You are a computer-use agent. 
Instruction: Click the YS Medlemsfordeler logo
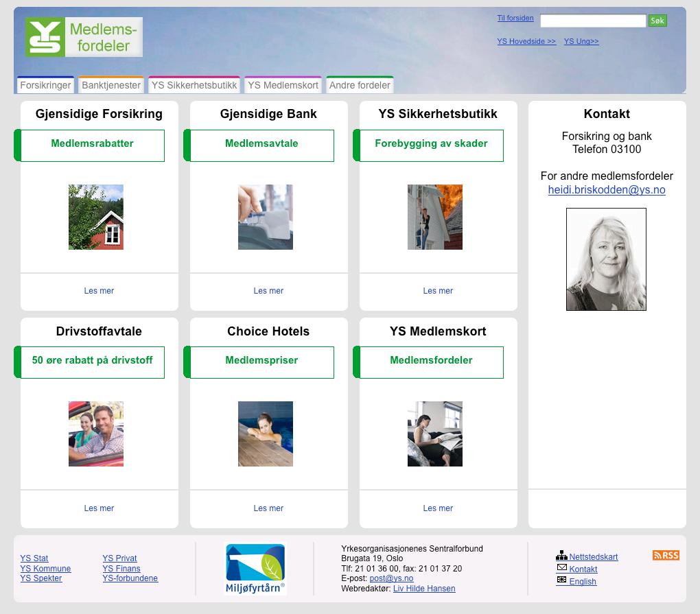click(x=84, y=37)
